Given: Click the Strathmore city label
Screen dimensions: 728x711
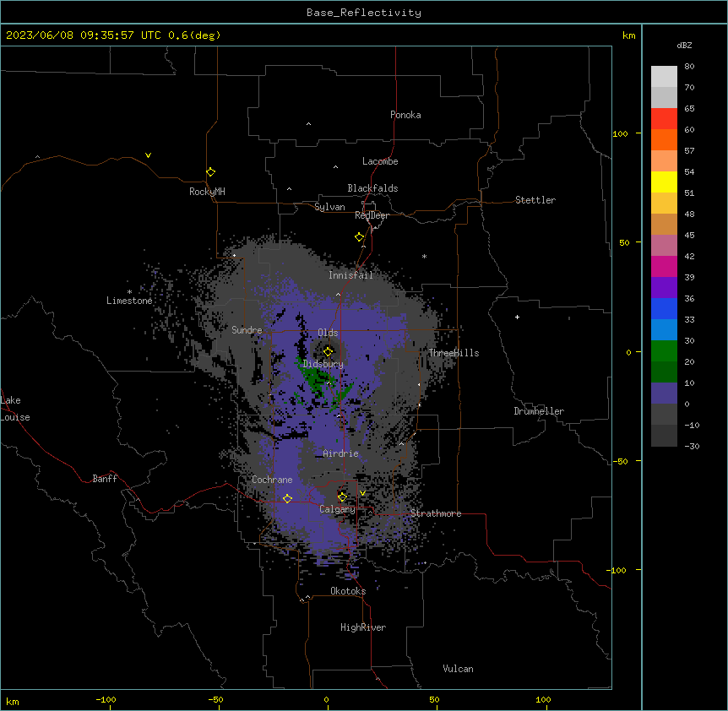Looking at the screenshot, I should click(x=436, y=513).
